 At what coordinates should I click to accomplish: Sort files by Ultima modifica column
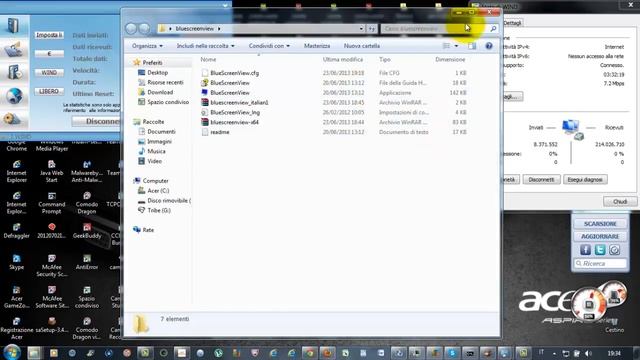click(x=343, y=60)
